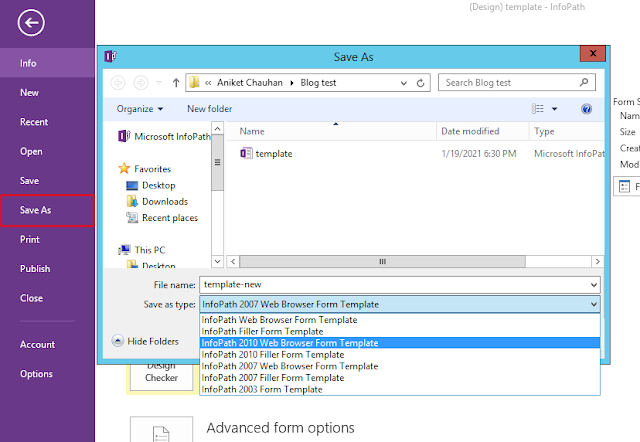Open Downloads in the navigation pane
The image size is (640, 442).
coord(157,202)
